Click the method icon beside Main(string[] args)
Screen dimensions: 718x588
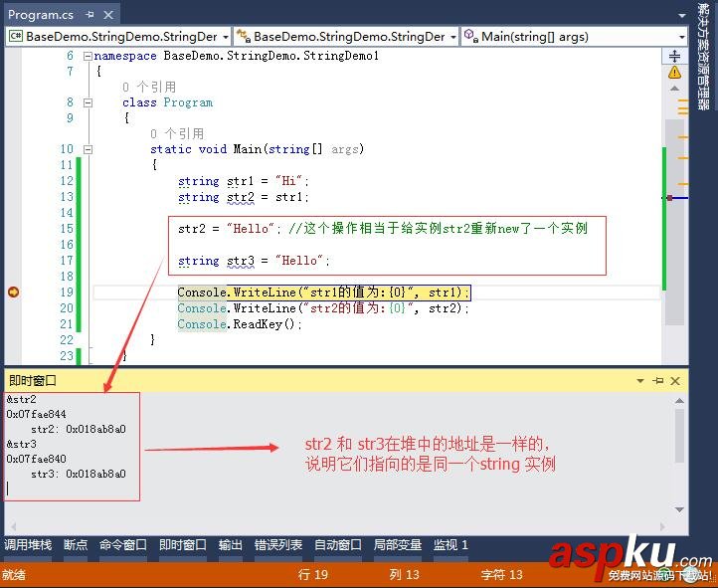(x=471, y=36)
